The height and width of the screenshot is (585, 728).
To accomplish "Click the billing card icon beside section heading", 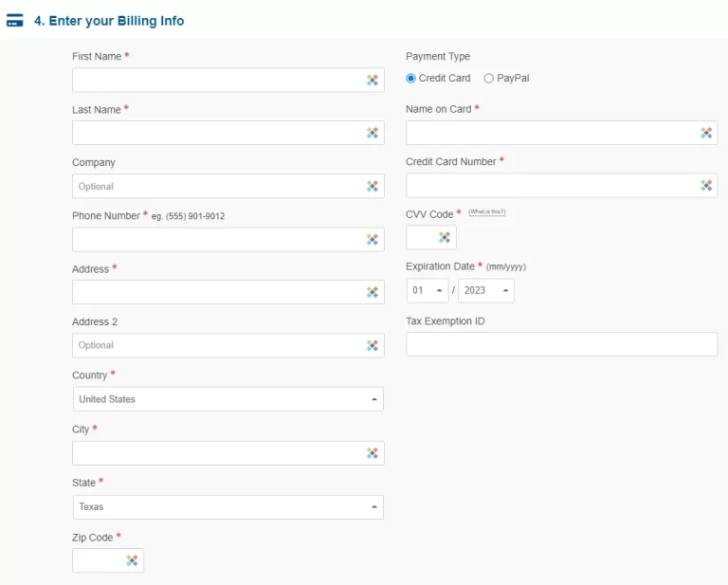I will [15, 21].
